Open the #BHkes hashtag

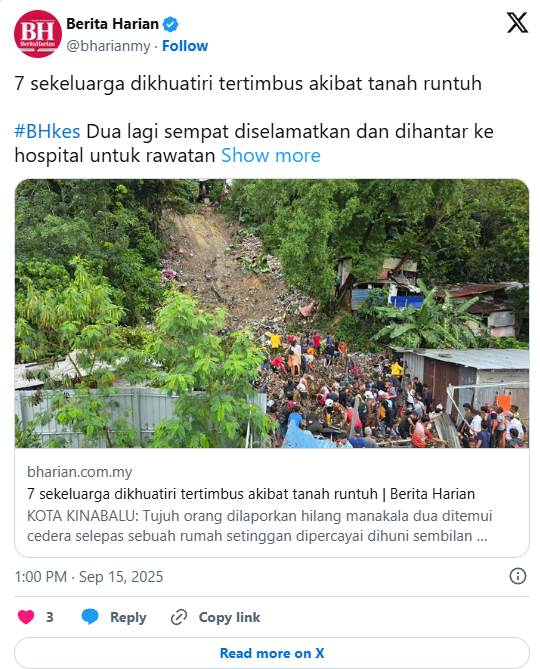47,131
